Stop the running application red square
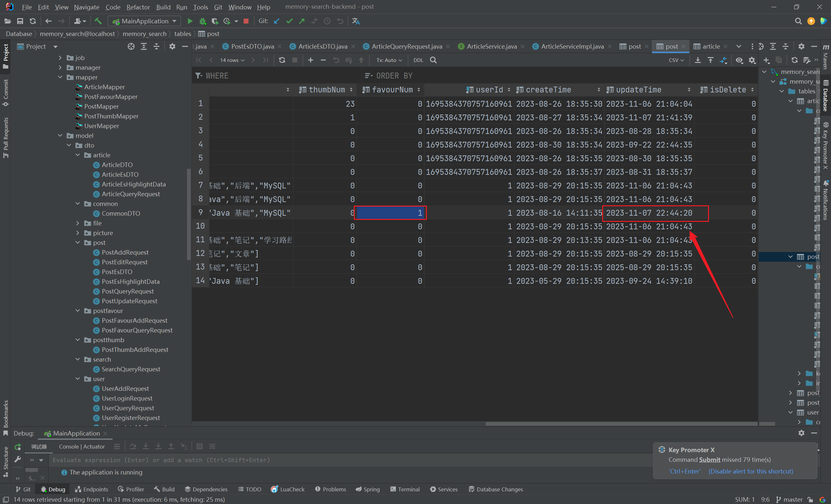Image resolution: width=831 pixels, height=504 pixels. point(246,21)
